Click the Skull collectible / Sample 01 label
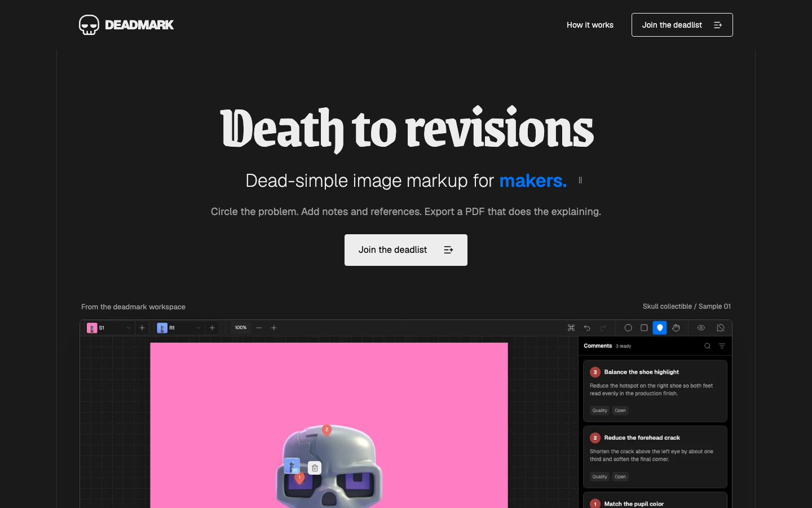Viewport: 812px width, 508px height. point(687,306)
